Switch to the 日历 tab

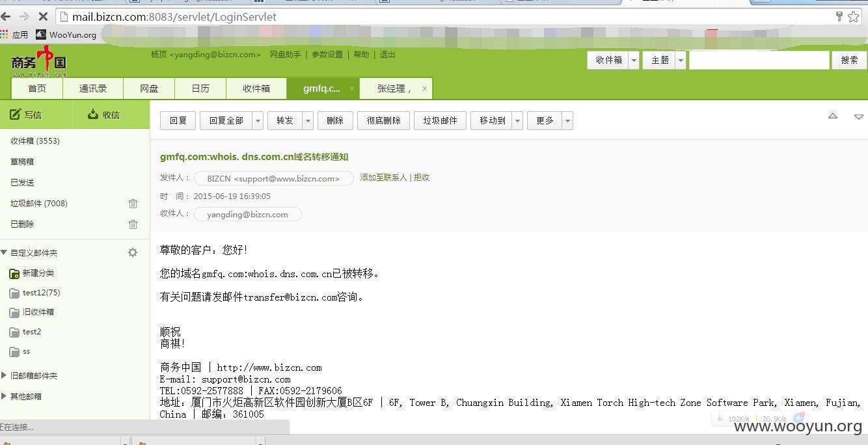(x=200, y=88)
